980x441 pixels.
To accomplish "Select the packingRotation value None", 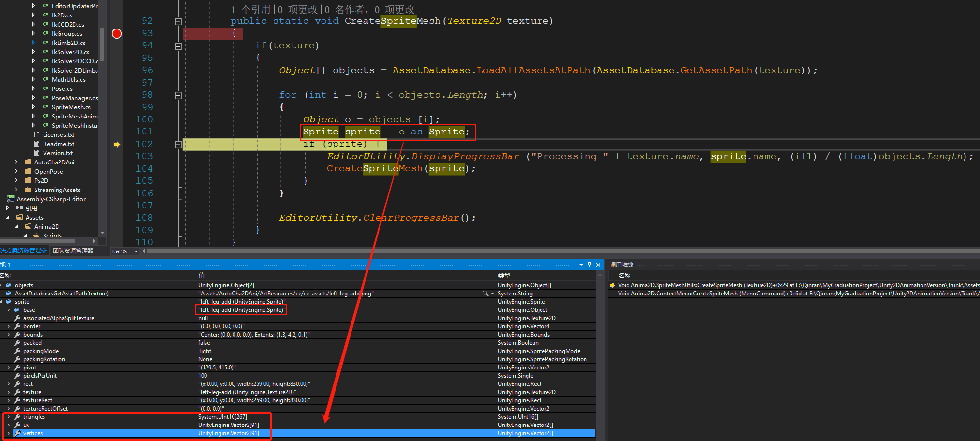I will pyautogui.click(x=205, y=359).
